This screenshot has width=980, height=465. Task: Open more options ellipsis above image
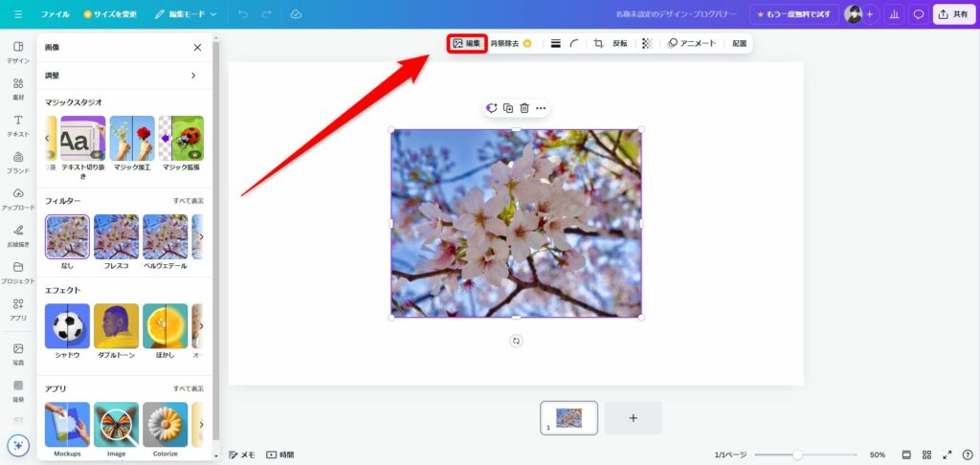click(541, 108)
